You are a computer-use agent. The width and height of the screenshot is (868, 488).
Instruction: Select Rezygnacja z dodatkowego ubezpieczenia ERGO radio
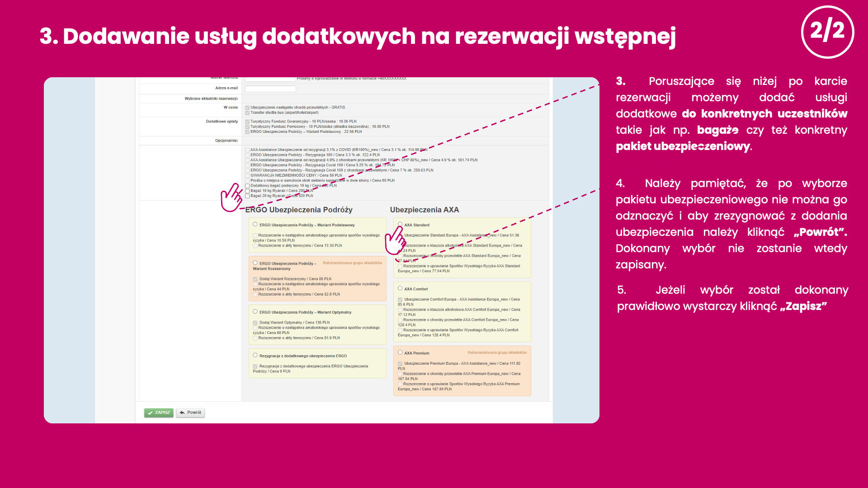[x=255, y=356]
